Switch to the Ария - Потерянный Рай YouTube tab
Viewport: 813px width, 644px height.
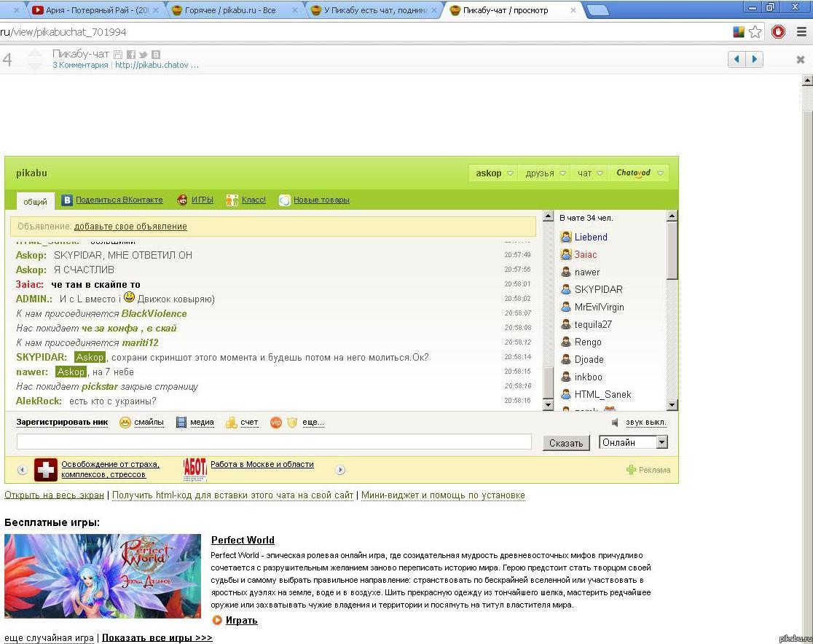coord(96,10)
